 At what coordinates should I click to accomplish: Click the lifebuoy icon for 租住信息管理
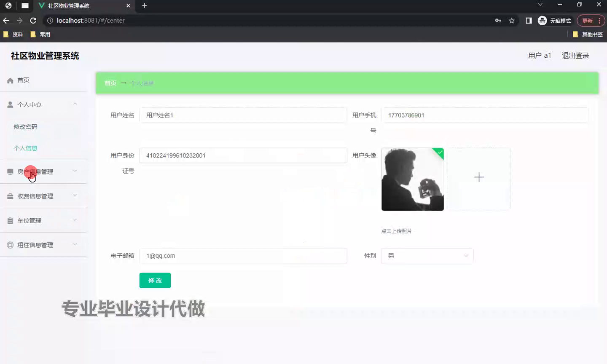pyautogui.click(x=10, y=245)
